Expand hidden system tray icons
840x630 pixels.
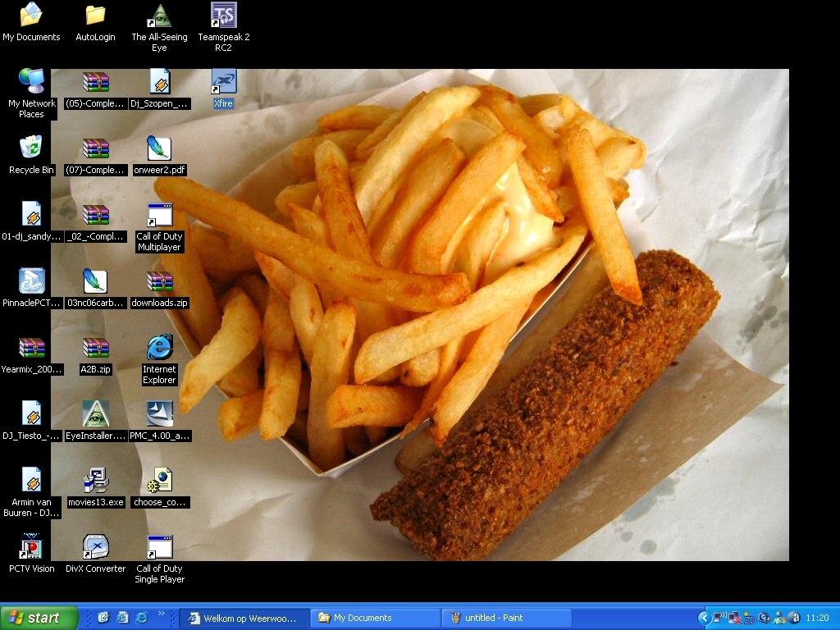(705, 619)
